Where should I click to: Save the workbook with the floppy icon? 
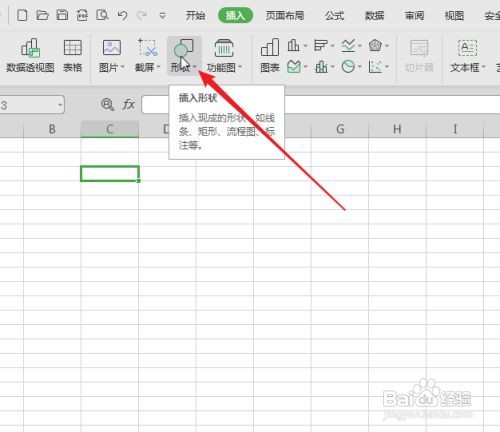pos(62,15)
